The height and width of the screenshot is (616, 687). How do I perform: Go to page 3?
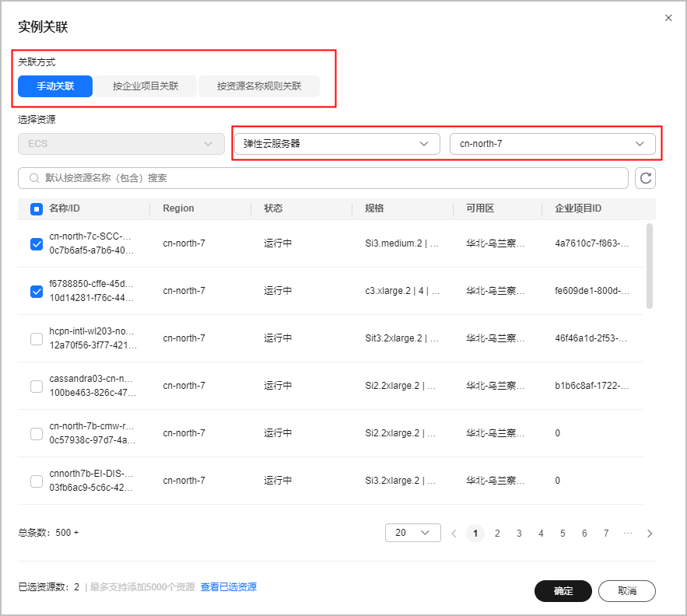519,534
